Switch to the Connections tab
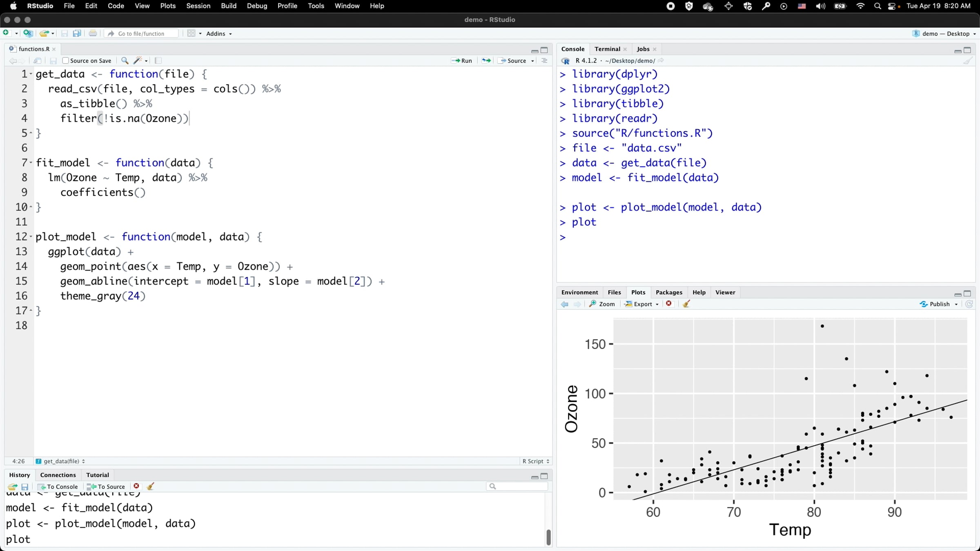The width and height of the screenshot is (980, 551). click(58, 475)
